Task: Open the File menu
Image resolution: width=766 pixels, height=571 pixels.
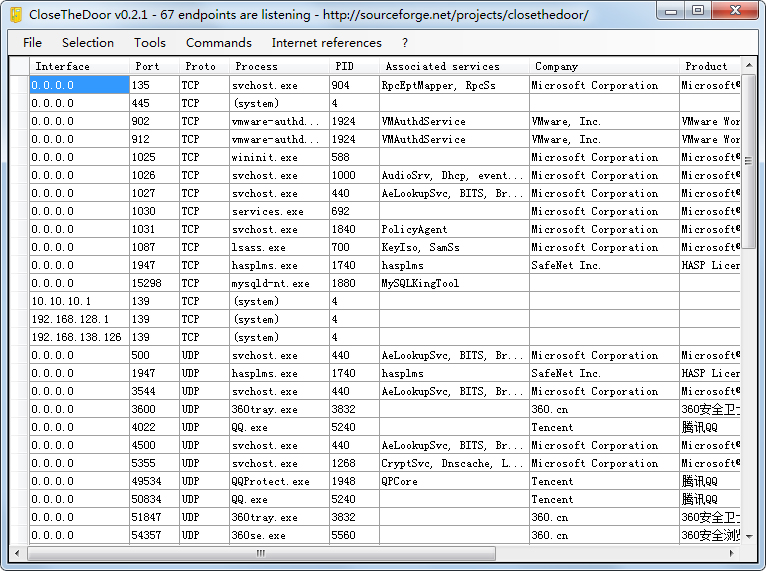Action: pyautogui.click(x=32, y=43)
